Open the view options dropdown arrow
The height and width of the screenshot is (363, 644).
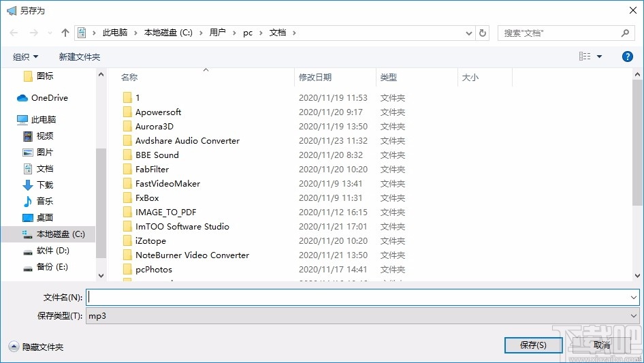(x=599, y=57)
